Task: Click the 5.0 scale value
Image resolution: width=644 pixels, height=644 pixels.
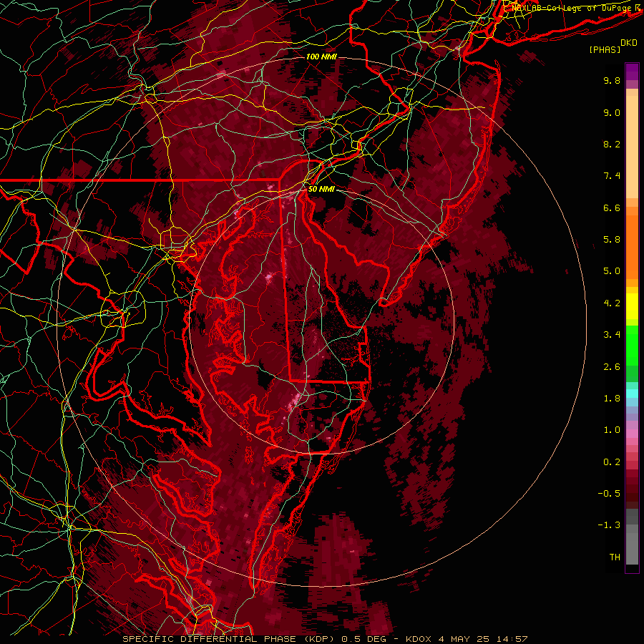Action: pyautogui.click(x=612, y=271)
